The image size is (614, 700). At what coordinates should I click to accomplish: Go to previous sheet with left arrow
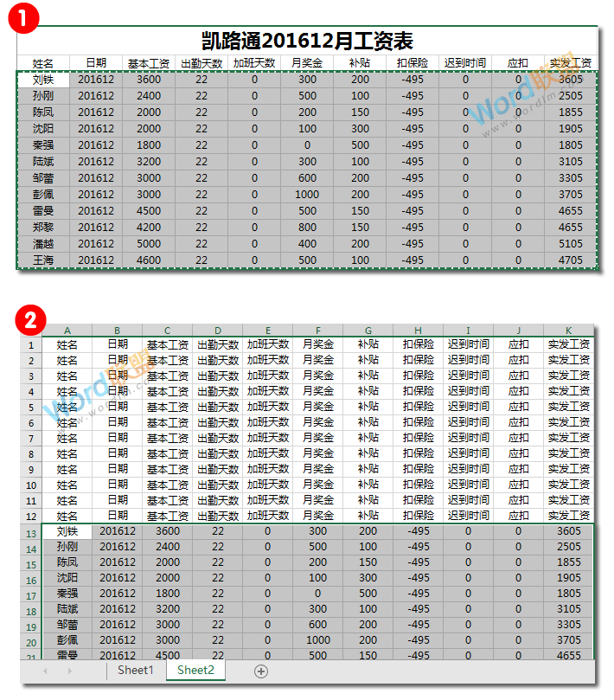pyautogui.click(x=45, y=671)
